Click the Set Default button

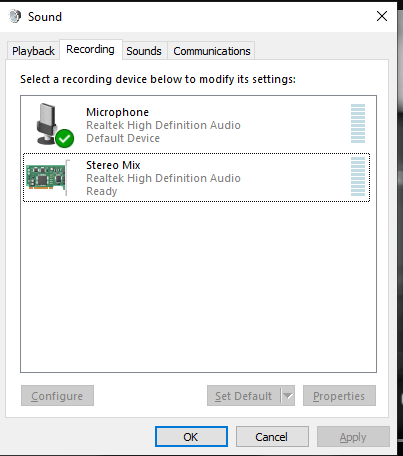pyautogui.click(x=244, y=396)
